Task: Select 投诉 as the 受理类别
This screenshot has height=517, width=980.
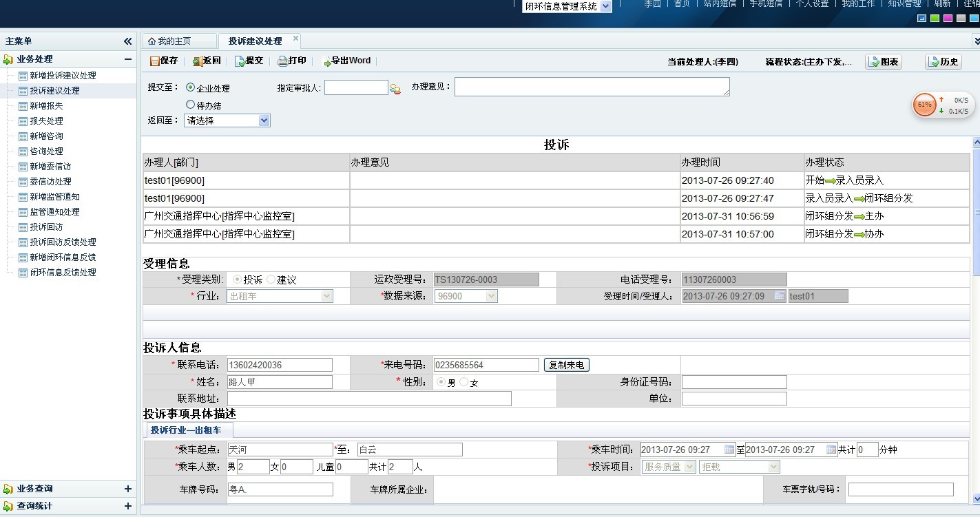Action: [238, 279]
